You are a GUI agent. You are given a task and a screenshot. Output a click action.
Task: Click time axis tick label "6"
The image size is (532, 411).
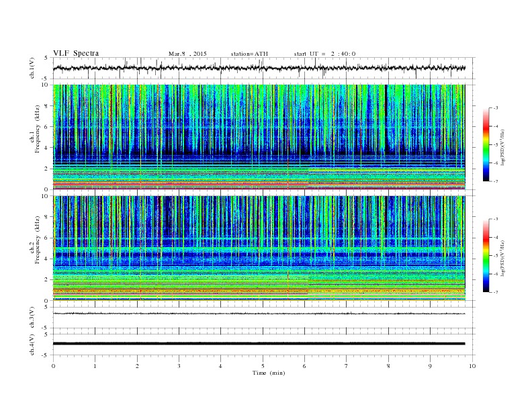click(x=305, y=366)
